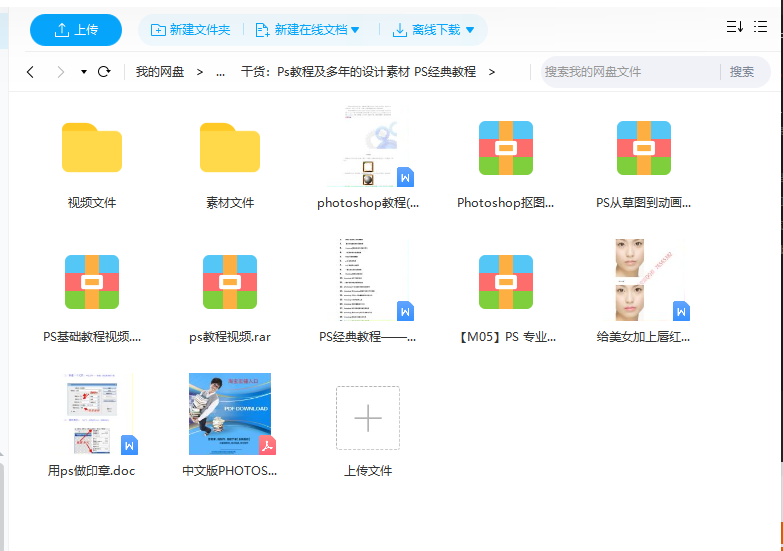Click the 中文版PHOTOS... file name
Image resolution: width=783 pixels, height=551 pixels.
point(229,471)
